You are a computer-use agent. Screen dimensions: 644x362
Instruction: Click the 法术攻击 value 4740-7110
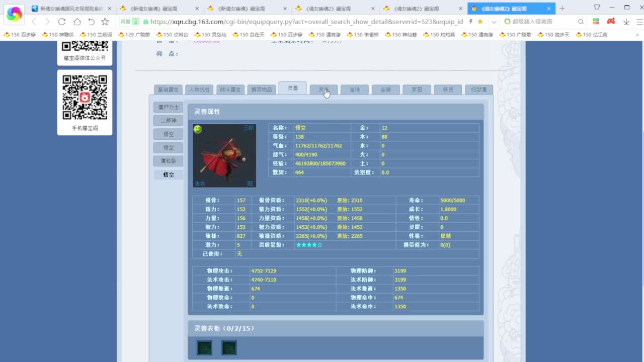pos(264,280)
